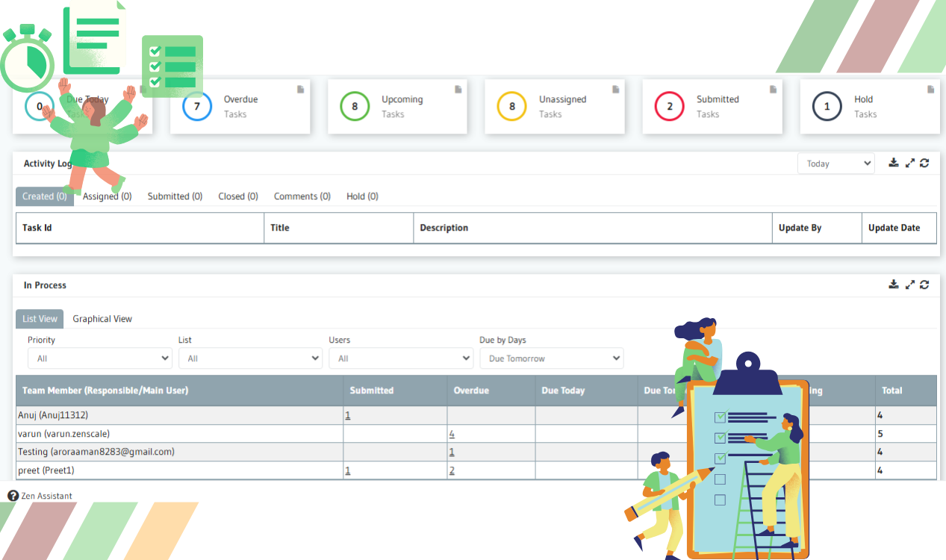This screenshot has width=946, height=560.
Task: Switch to the Graphical View tab
Action: (x=102, y=318)
